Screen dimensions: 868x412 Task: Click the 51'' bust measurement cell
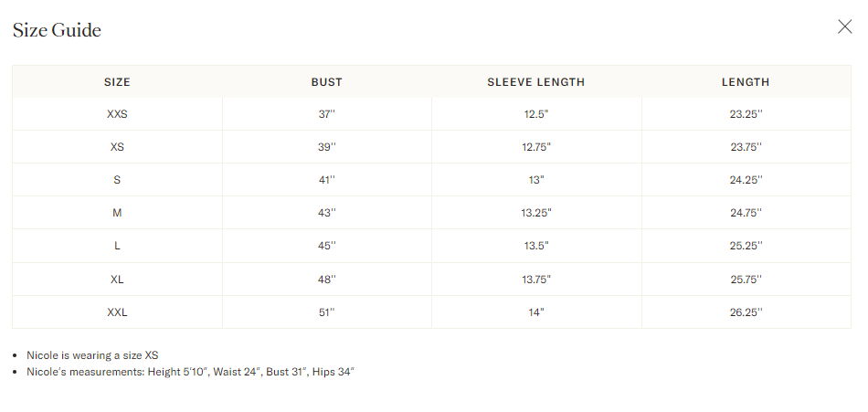coord(327,312)
